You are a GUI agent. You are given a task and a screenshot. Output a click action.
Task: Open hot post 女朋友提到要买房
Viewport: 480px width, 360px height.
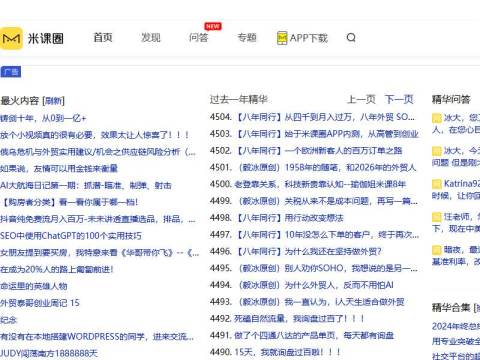pyautogui.click(x=99, y=253)
